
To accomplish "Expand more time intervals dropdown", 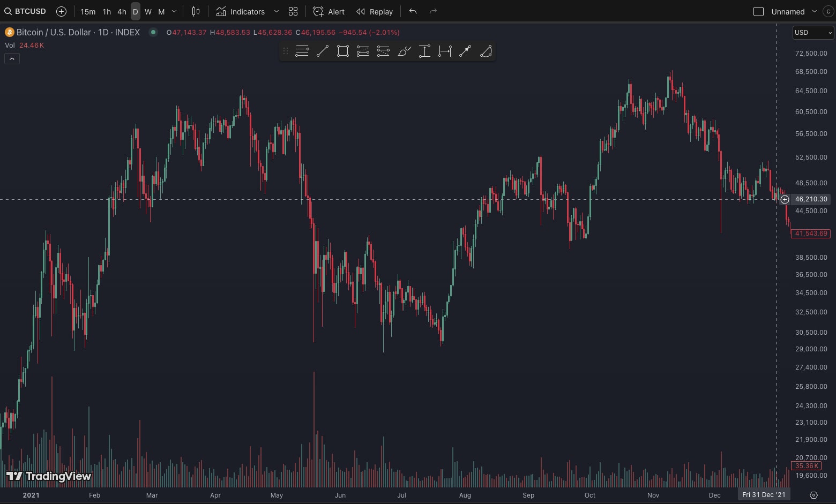I will 174,11.
